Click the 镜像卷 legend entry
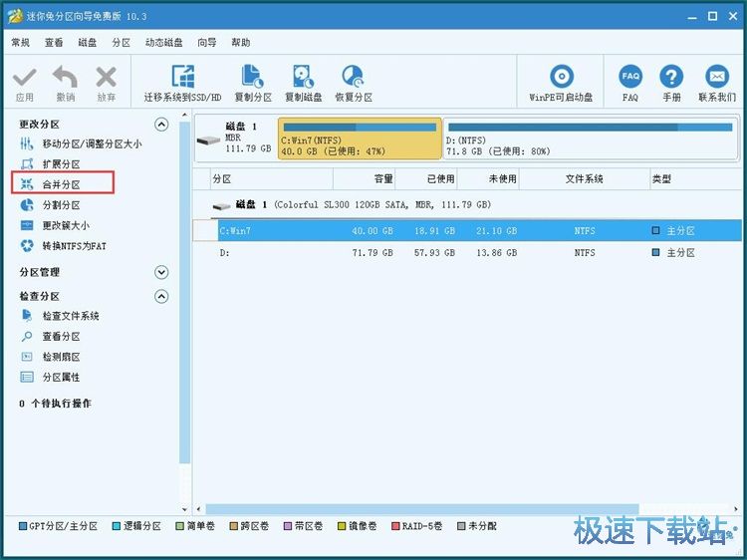 pos(357,526)
